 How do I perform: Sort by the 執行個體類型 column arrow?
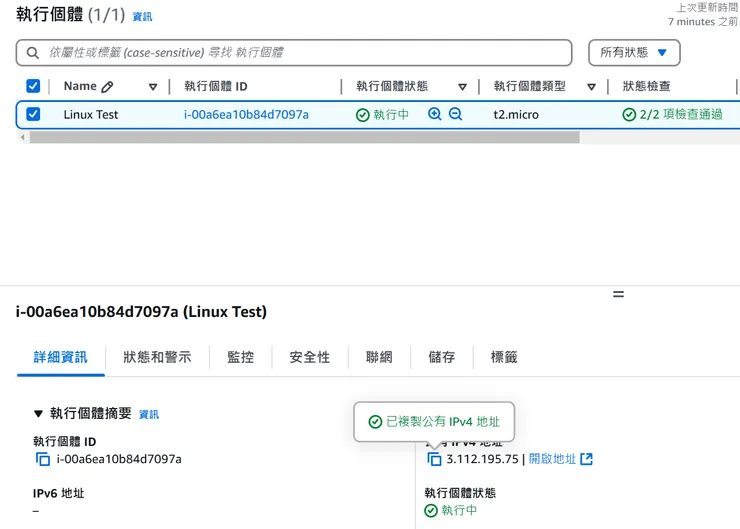point(591,87)
